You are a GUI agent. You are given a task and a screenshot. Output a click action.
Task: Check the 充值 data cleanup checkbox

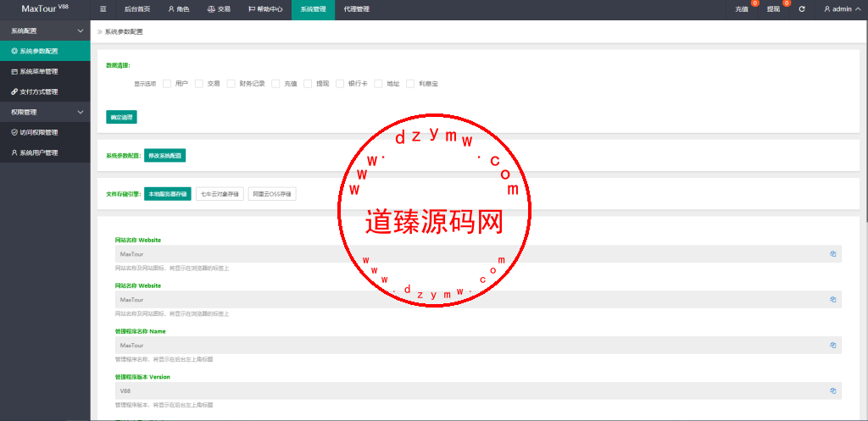(275, 84)
